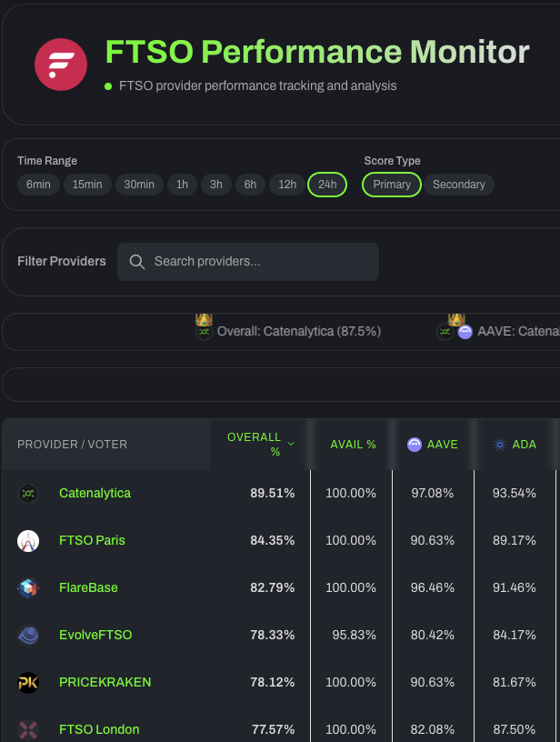Open the Catenalytica provider link

pos(95,493)
